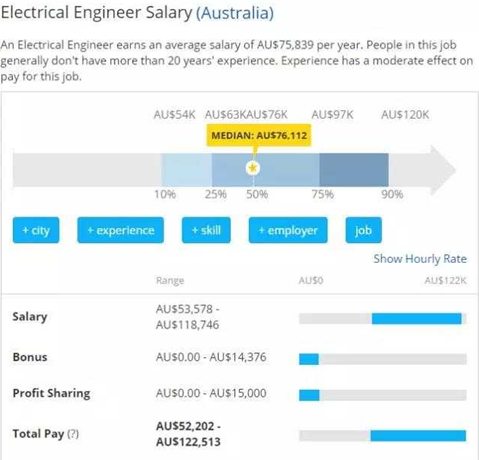
Task: Click the + skill button
Action: tap(206, 230)
